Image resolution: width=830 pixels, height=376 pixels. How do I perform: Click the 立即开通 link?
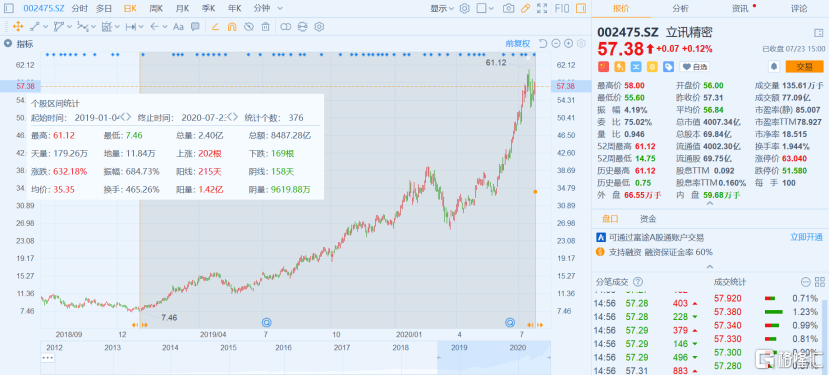click(x=807, y=237)
